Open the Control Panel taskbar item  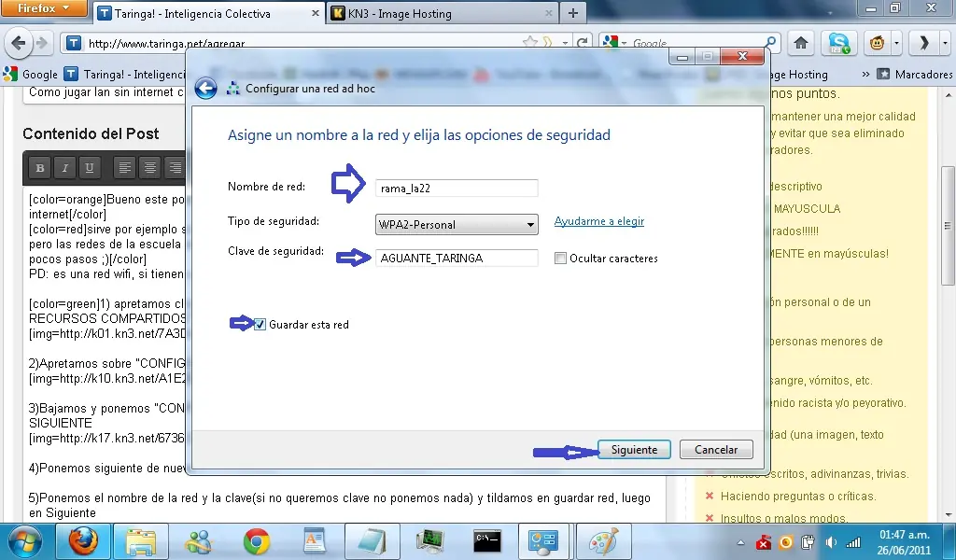pyautogui.click(x=544, y=541)
